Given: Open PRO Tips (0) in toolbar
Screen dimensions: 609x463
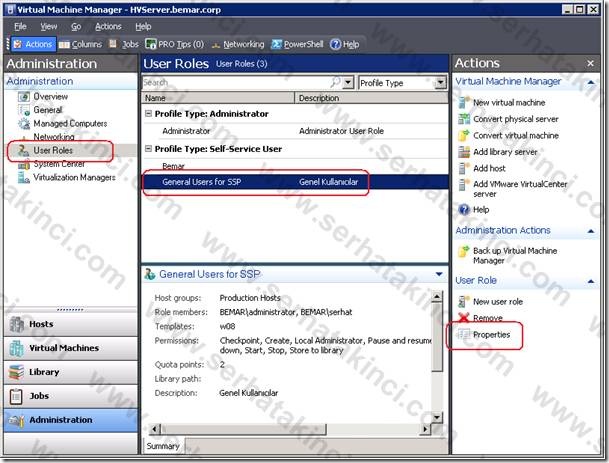Looking at the screenshot, I should 174,44.
